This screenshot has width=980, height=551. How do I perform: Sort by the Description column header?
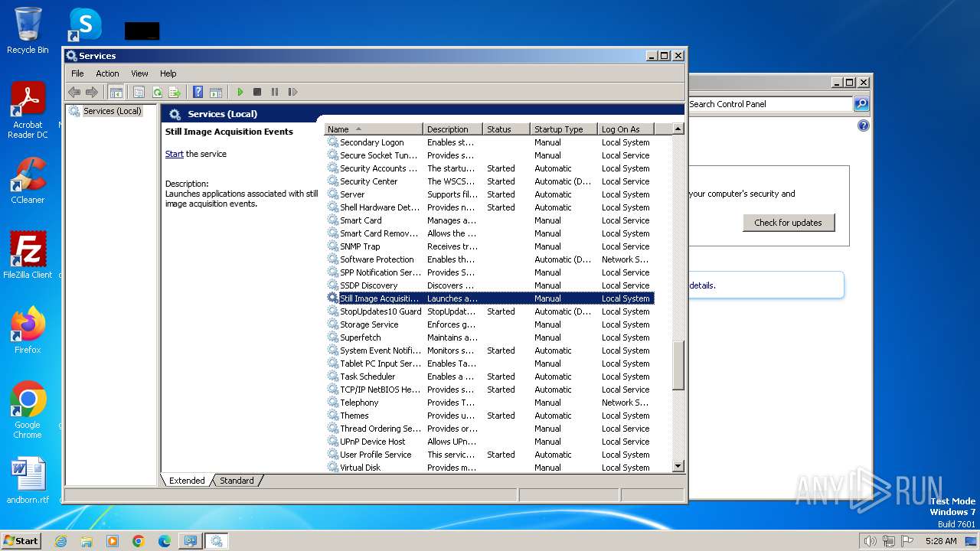(453, 129)
